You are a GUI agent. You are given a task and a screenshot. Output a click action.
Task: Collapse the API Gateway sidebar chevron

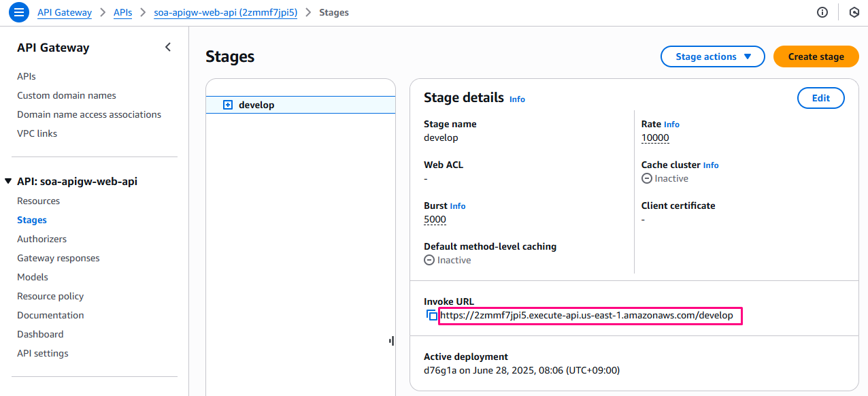(168, 48)
